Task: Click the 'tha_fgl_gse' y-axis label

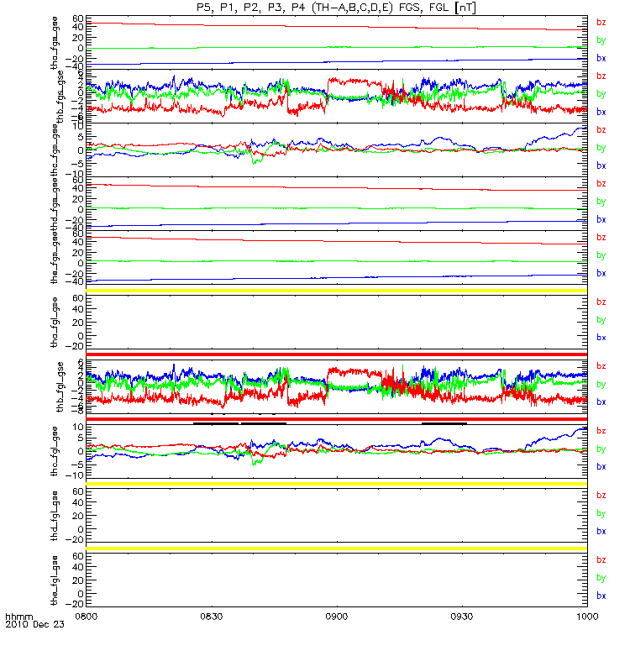Action: point(55,323)
